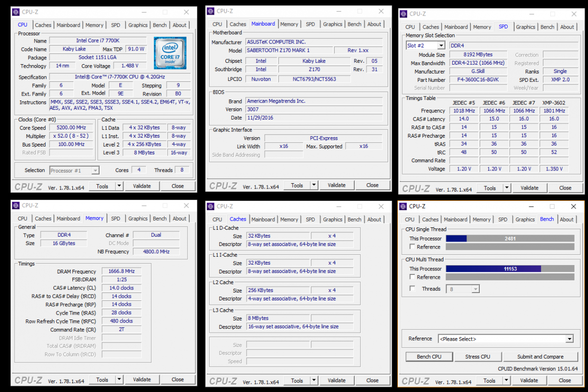Switch to Bench tab in the Caches-tab window
588x392 pixels.
pyautogui.click(x=355, y=220)
